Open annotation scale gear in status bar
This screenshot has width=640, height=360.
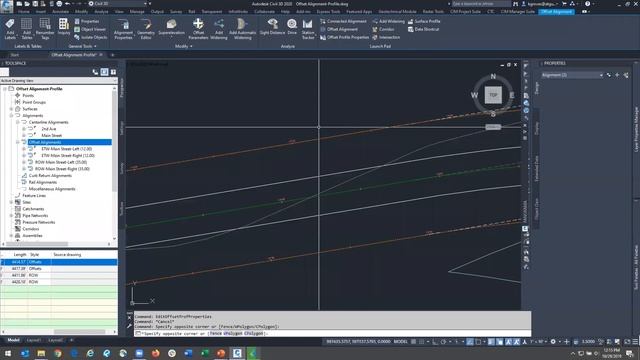click(x=553, y=342)
